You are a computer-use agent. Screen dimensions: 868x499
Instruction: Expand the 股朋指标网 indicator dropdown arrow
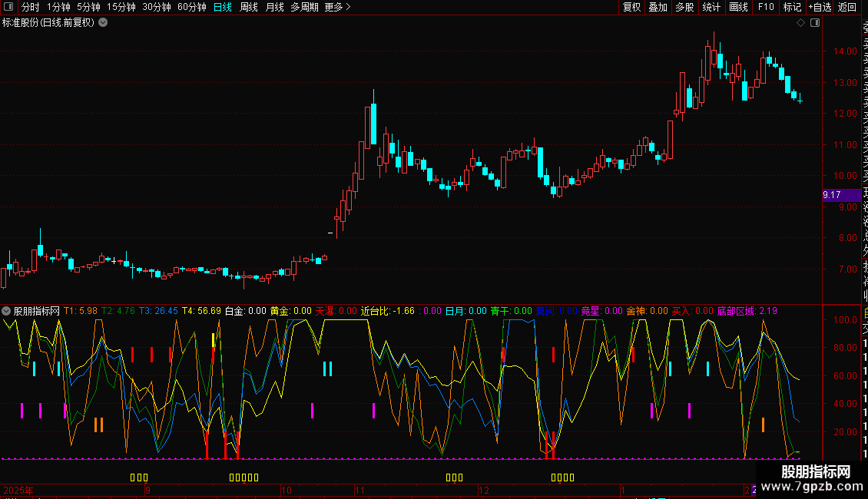pos(6,311)
